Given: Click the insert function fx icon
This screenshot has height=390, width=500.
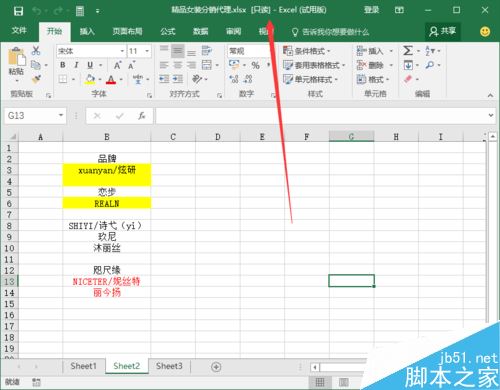Looking at the screenshot, I should (142, 116).
